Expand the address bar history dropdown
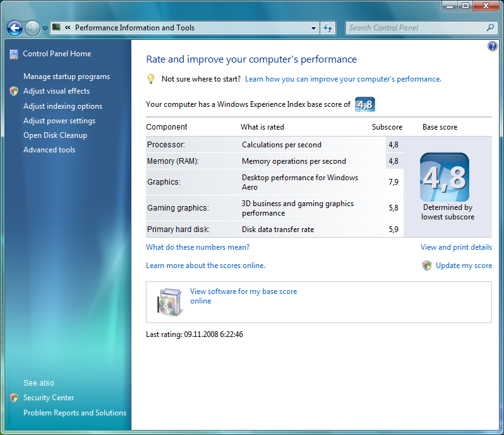This screenshot has width=504, height=435. (x=313, y=28)
